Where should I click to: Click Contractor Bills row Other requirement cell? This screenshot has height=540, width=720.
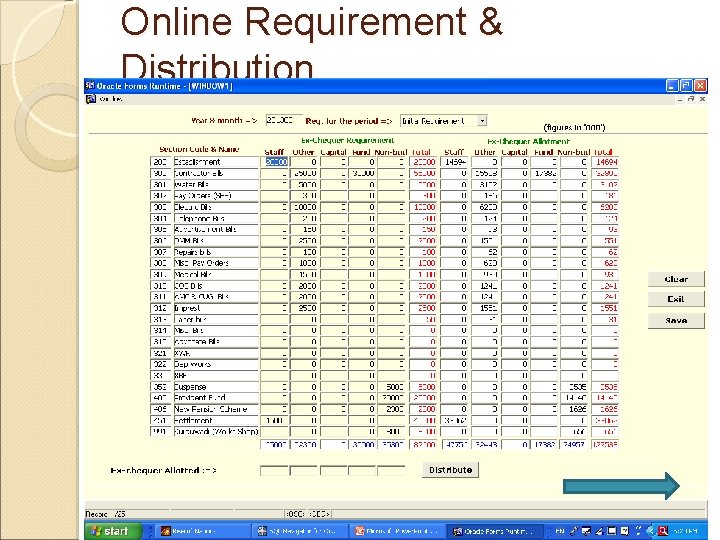[304, 173]
